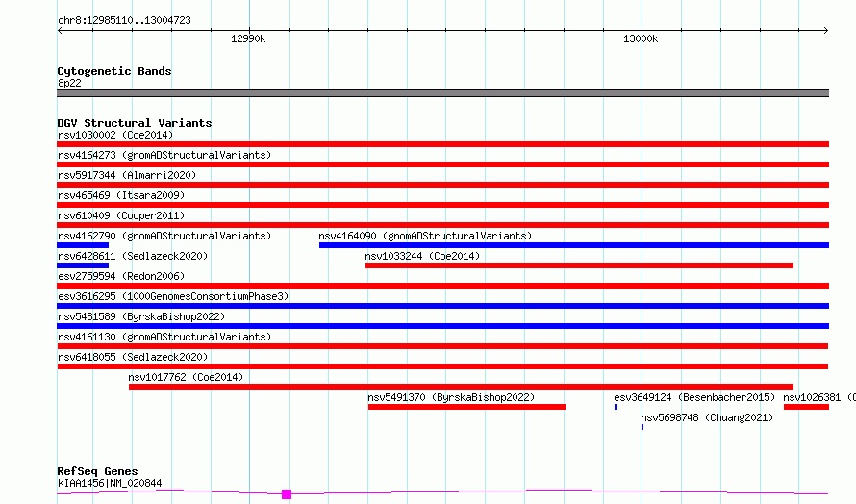Select the KIAA1456|NM_020844 gene label

tap(110, 483)
